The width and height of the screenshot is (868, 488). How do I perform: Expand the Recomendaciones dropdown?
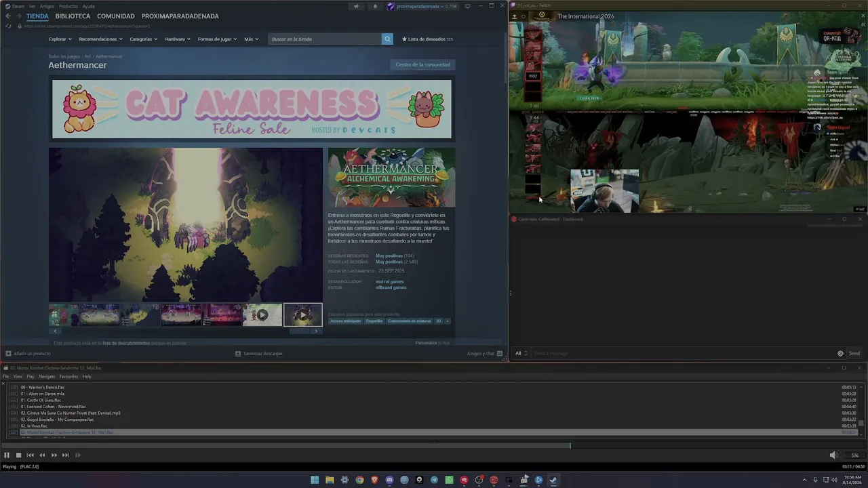coord(100,39)
